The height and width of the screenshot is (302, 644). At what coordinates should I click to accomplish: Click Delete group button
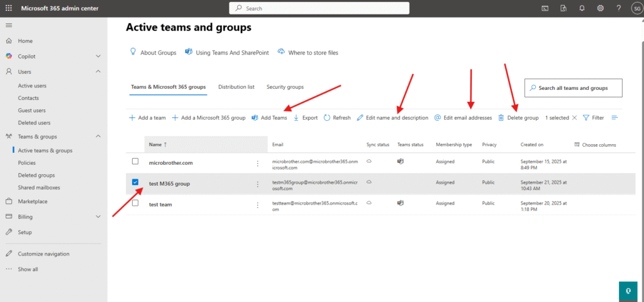coord(518,118)
